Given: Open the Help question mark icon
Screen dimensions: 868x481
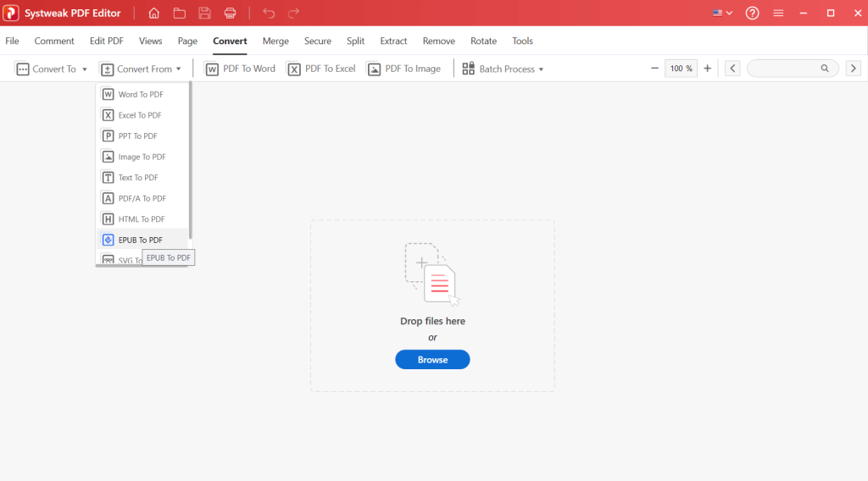Looking at the screenshot, I should [753, 14].
